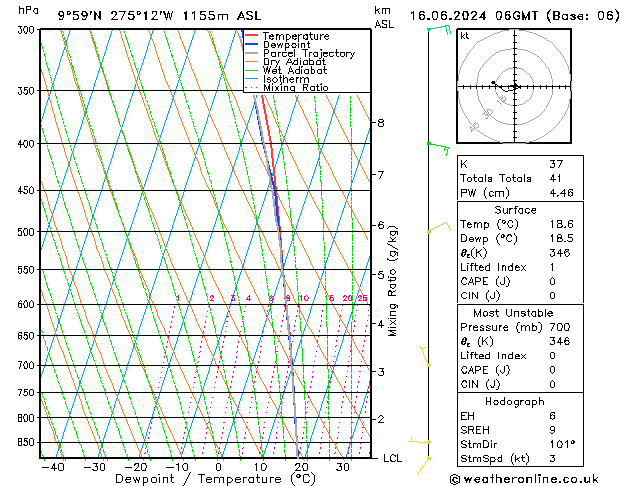
Task: Click the wind barb at 400 hPa
Action: 436,146
